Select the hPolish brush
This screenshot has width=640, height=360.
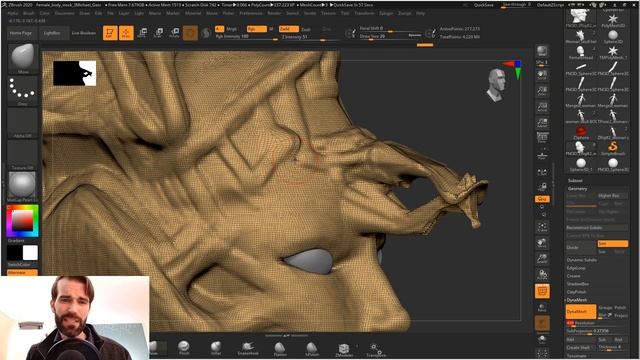pyautogui.click(x=312, y=348)
